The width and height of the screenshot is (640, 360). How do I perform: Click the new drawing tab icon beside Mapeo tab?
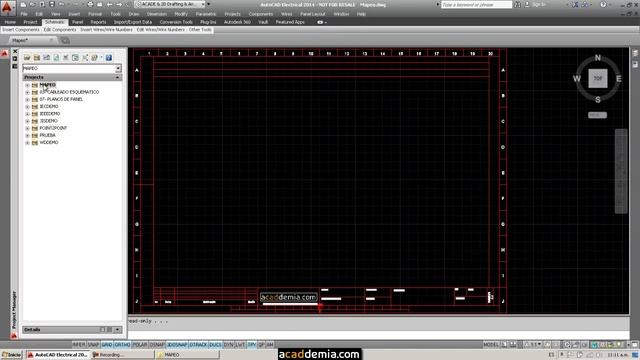(65, 40)
